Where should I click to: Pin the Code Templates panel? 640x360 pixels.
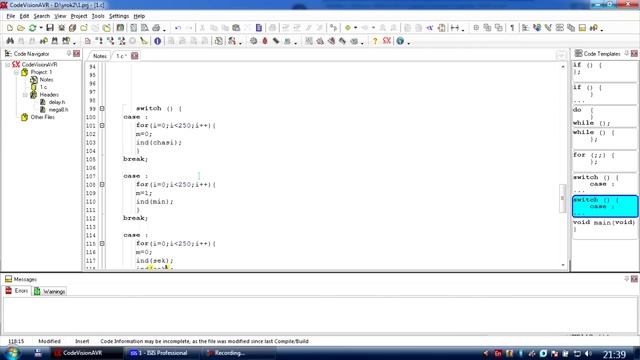tap(627, 53)
